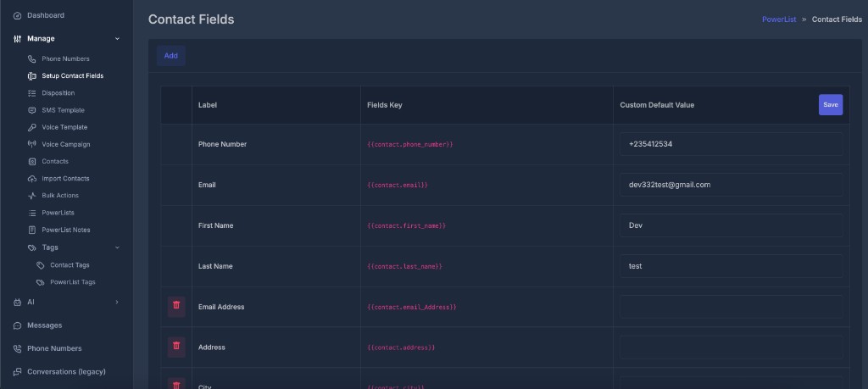Viewport: 868px width, 389px height.
Task: Click the PowerList Tags tag icon
Action: tap(40, 282)
